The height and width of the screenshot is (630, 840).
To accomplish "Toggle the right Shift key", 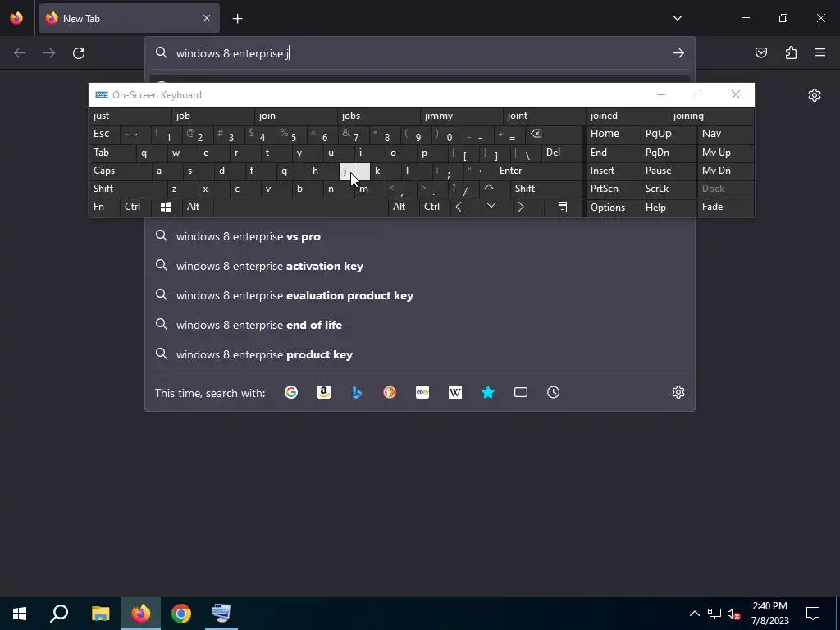I will click(x=546, y=189).
